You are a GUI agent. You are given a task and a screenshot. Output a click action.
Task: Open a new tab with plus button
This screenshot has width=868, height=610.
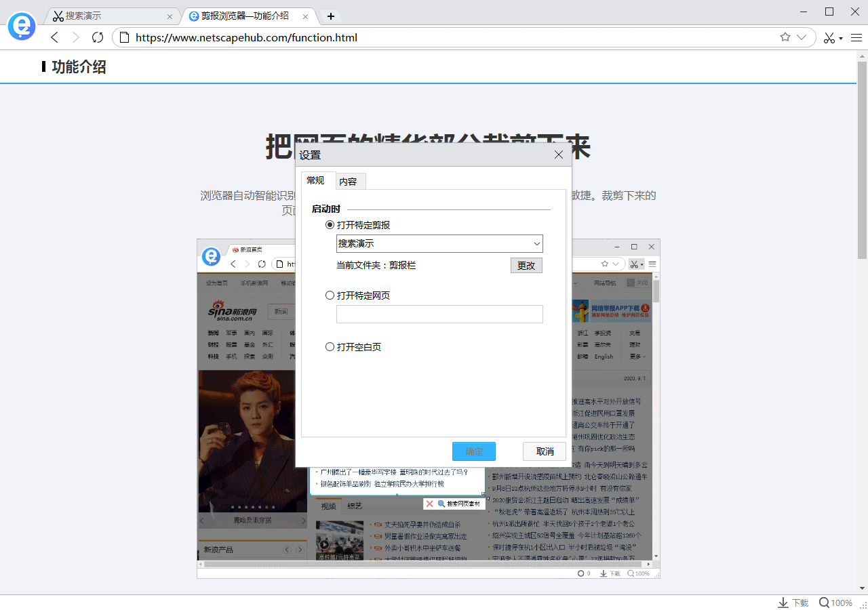[331, 16]
